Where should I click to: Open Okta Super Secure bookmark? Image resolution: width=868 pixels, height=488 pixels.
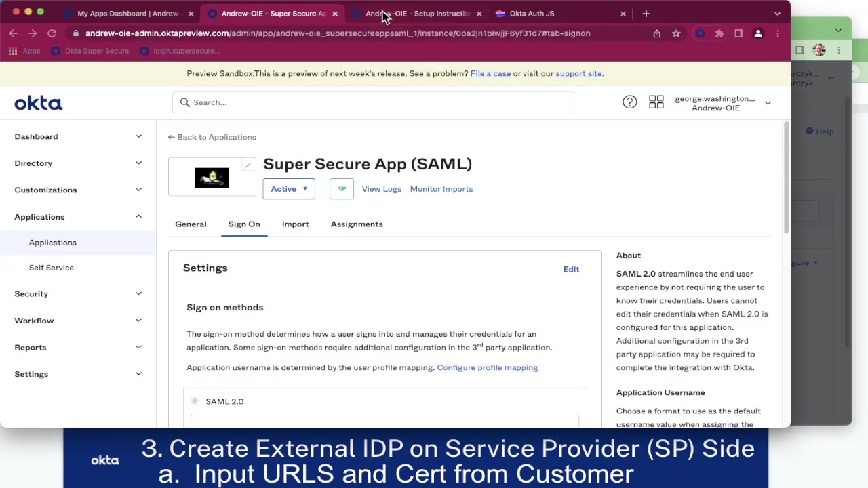tap(90, 51)
